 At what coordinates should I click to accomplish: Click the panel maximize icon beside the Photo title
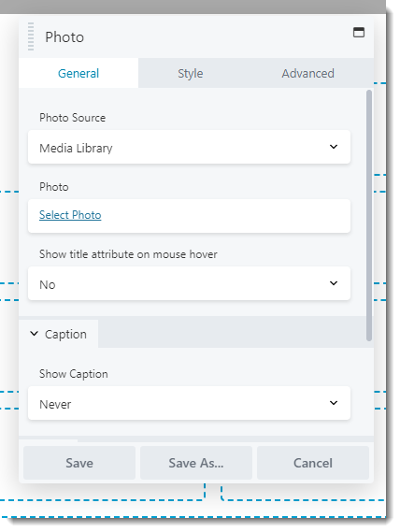tap(359, 32)
